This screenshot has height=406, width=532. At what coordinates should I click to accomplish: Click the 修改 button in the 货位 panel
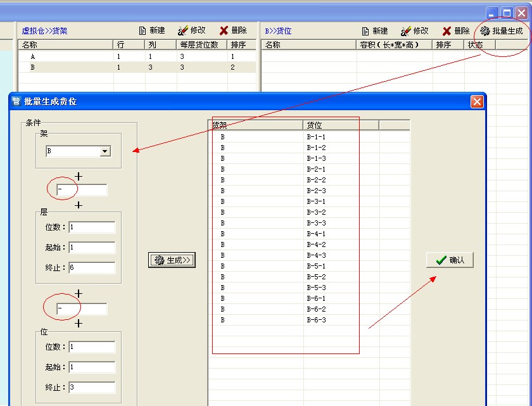pos(415,31)
